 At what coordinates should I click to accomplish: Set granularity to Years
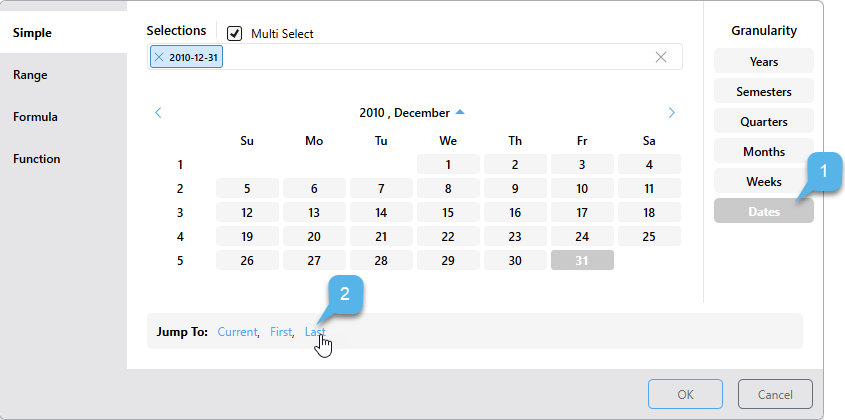[763, 62]
